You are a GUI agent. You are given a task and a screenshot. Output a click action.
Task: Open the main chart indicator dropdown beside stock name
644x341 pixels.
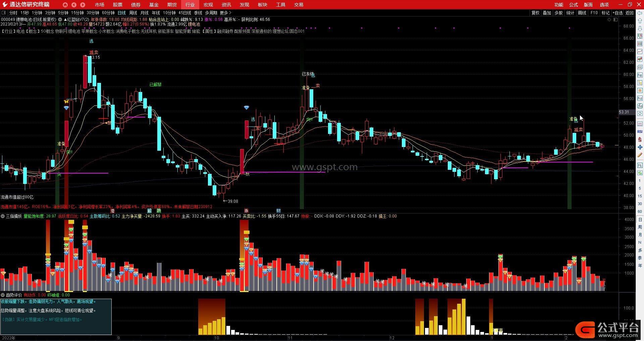click(60, 19)
